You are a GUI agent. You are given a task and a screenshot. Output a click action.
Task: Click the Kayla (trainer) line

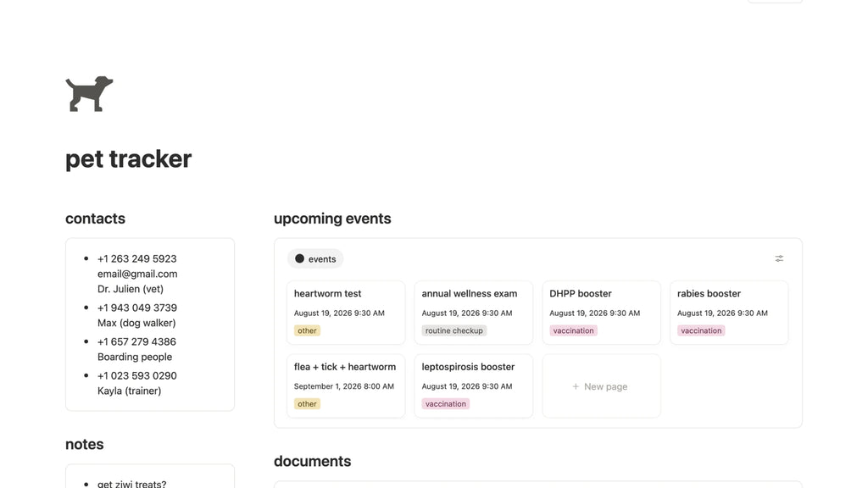[129, 391]
